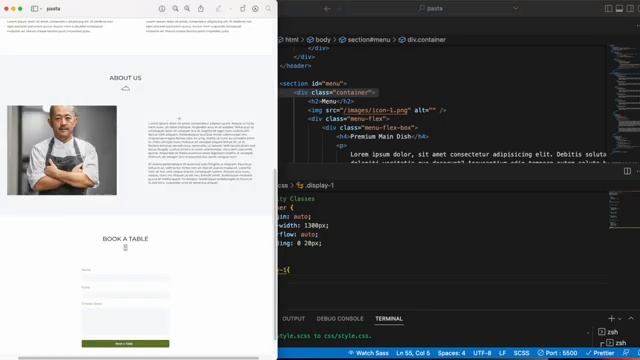Click the search icon in pasta toolbar
This screenshot has height=360, width=640.
point(269,9)
